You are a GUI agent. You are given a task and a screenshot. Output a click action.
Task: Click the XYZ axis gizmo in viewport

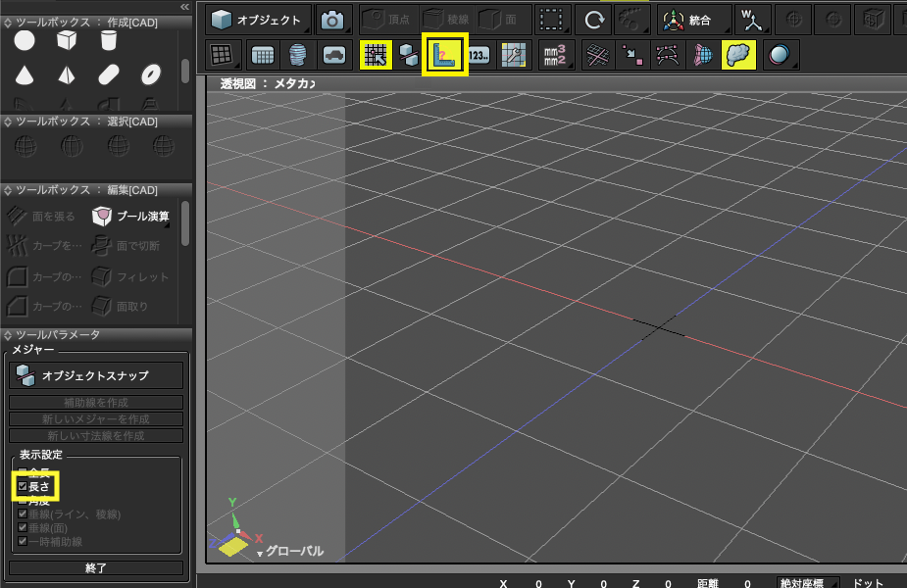(235, 528)
